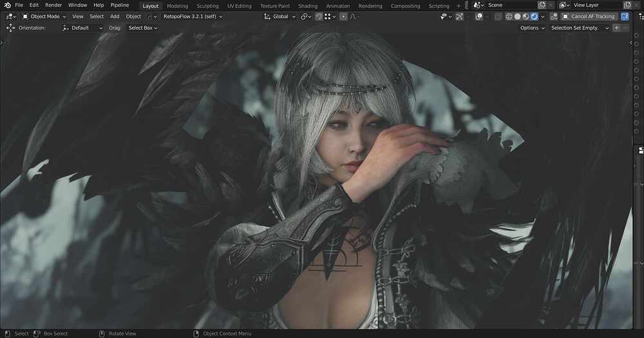The width and height of the screenshot is (644, 338).
Task: Click 'Rotate View' in the status bar
Action: click(122, 333)
